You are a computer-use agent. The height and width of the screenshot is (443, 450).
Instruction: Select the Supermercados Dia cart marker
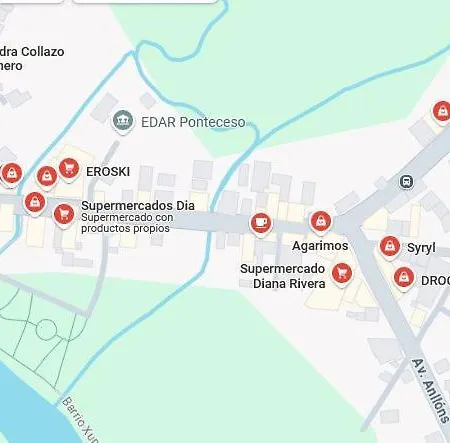[64, 214]
